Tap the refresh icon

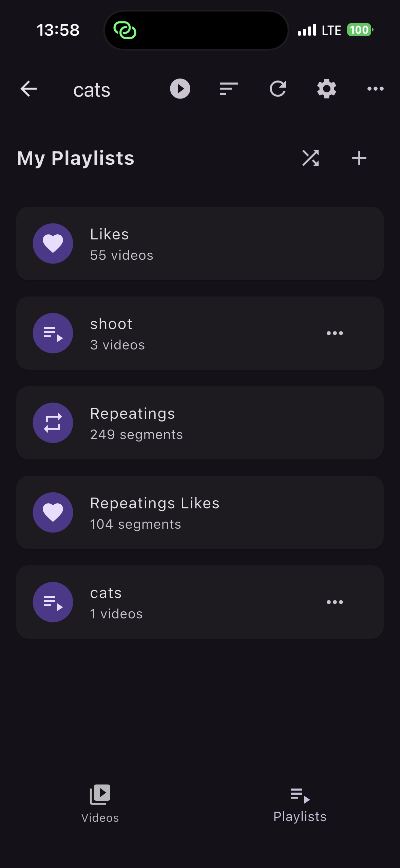click(x=278, y=89)
